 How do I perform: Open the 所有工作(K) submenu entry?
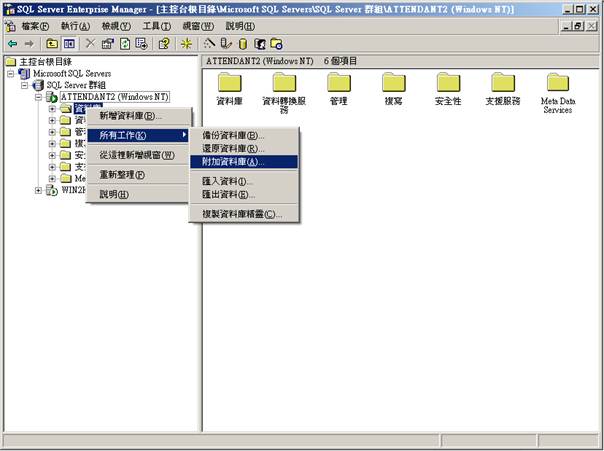pos(139,135)
